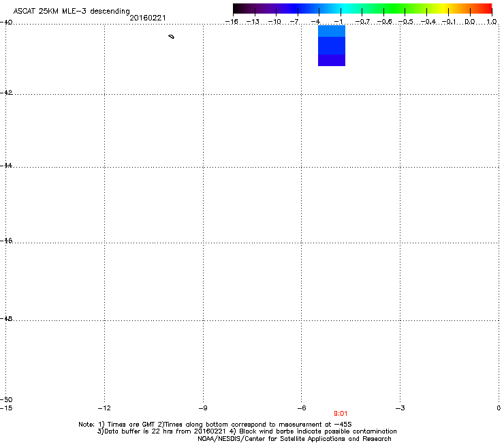The width and height of the screenshot is (504, 443).
Task: Click the medium blue middle data cell
Action: [x=332, y=46]
